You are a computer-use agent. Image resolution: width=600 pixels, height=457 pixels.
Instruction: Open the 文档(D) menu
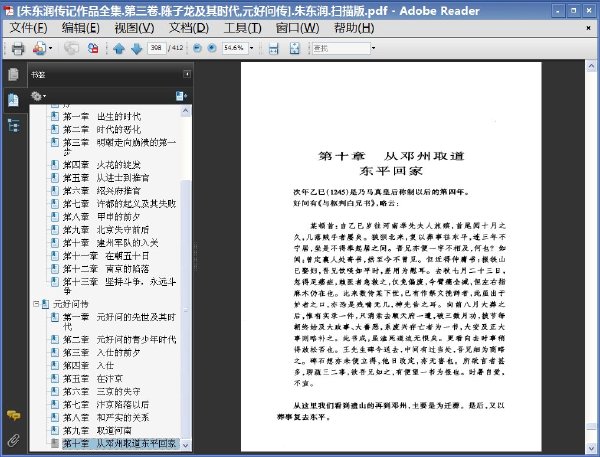click(x=189, y=28)
